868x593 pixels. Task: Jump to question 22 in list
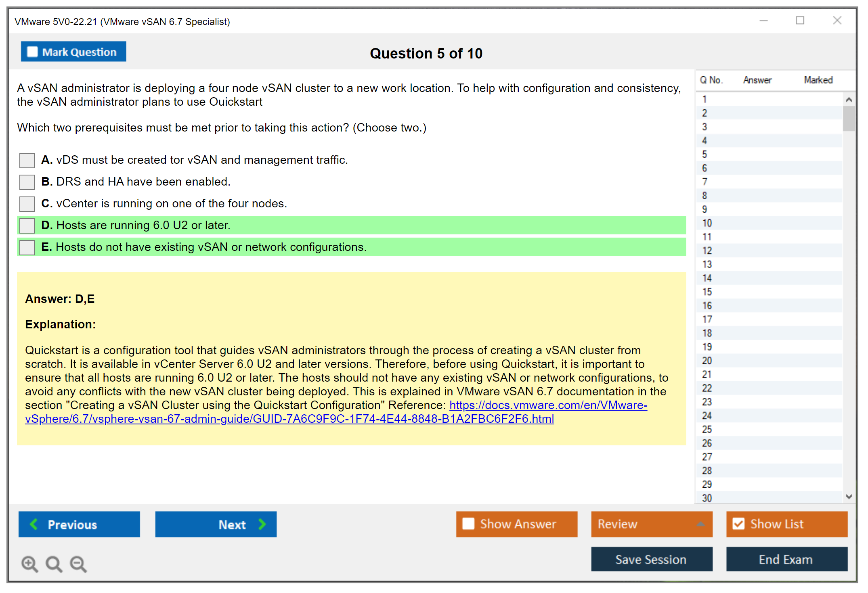(x=707, y=388)
